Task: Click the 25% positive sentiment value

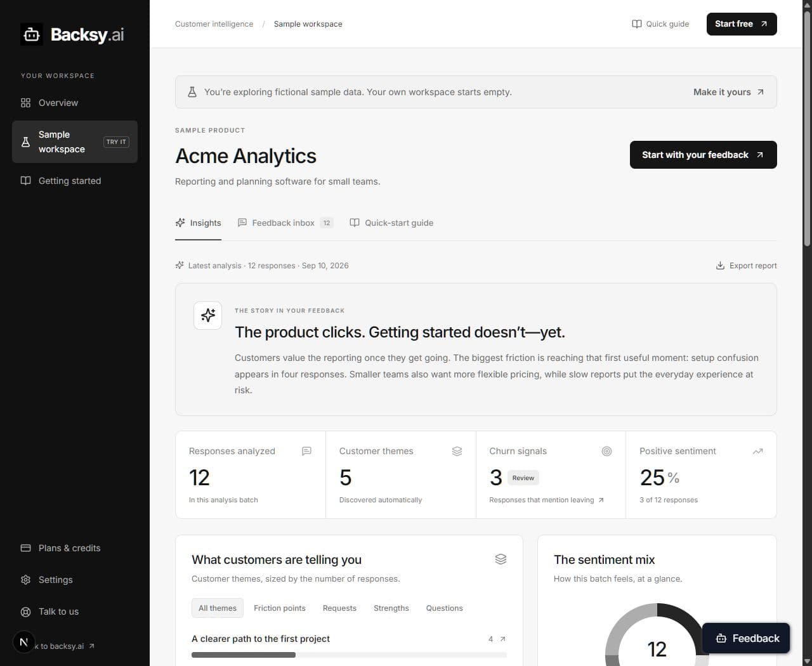Action: [x=660, y=478]
